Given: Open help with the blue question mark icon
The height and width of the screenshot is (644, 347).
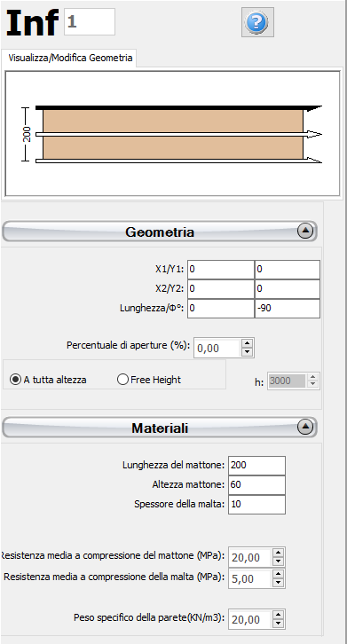Looking at the screenshot, I should click(x=257, y=22).
